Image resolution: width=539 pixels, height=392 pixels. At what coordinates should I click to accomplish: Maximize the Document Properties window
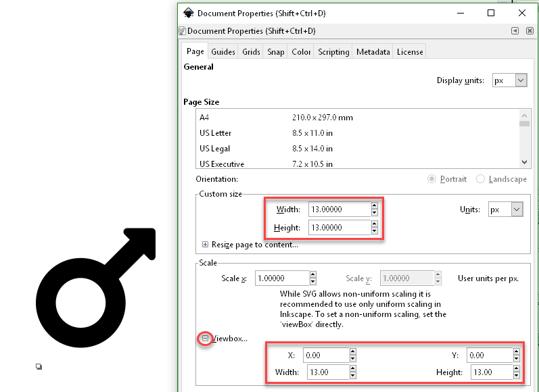491,13
